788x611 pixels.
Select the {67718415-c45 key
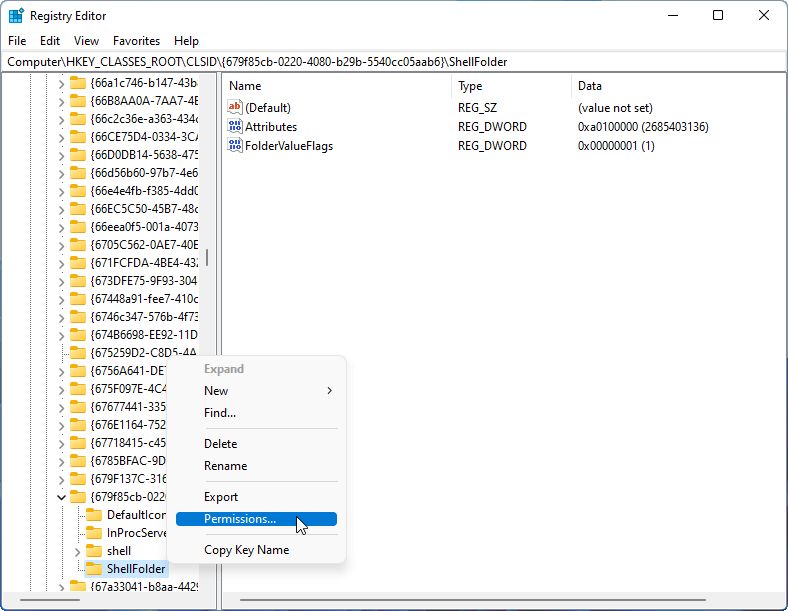click(x=128, y=443)
